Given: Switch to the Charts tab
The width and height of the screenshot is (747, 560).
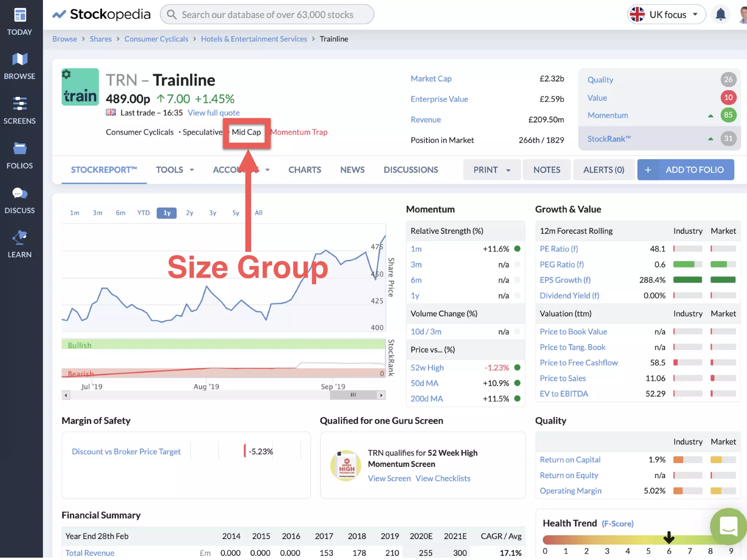Looking at the screenshot, I should 305,170.
